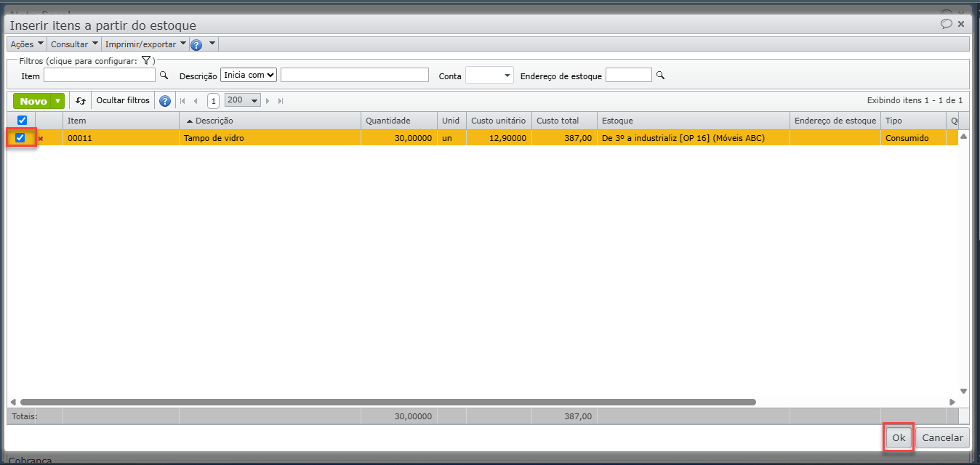Sort by the Unid column header
The width and height of the screenshot is (980, 465).
[x=451, y=121]
